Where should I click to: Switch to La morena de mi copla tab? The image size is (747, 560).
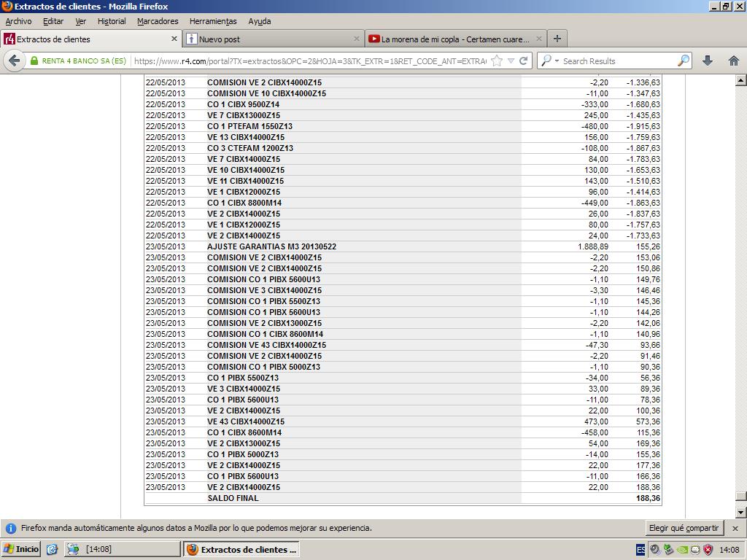click(456, 39)
